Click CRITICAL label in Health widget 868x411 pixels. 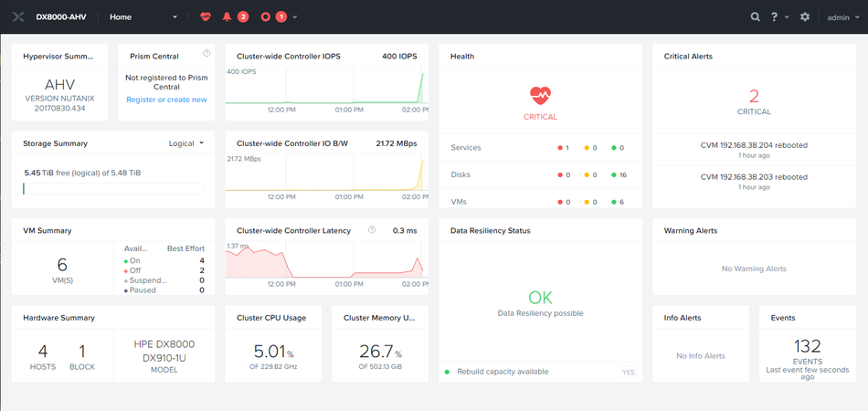(x=540, y=117)
